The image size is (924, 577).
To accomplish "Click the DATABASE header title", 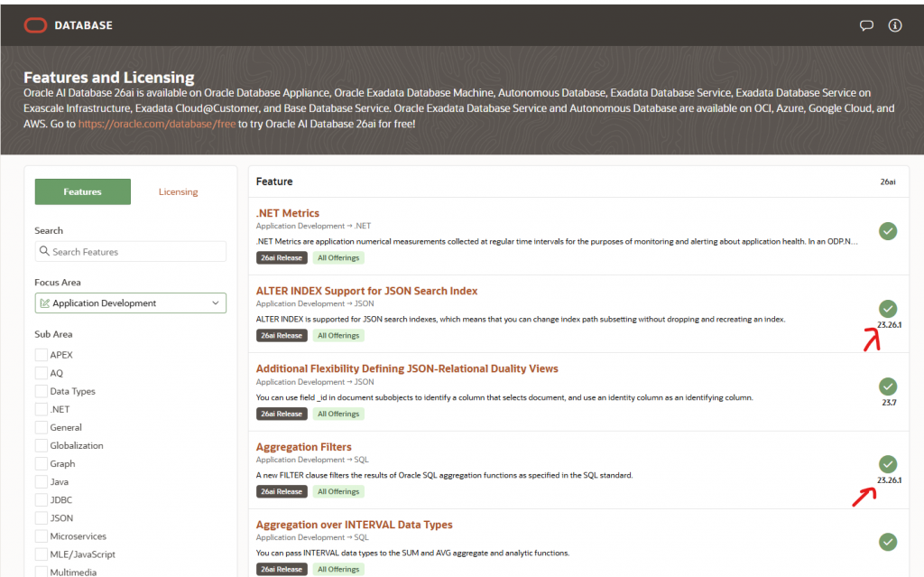I will (x=83, y=25).
